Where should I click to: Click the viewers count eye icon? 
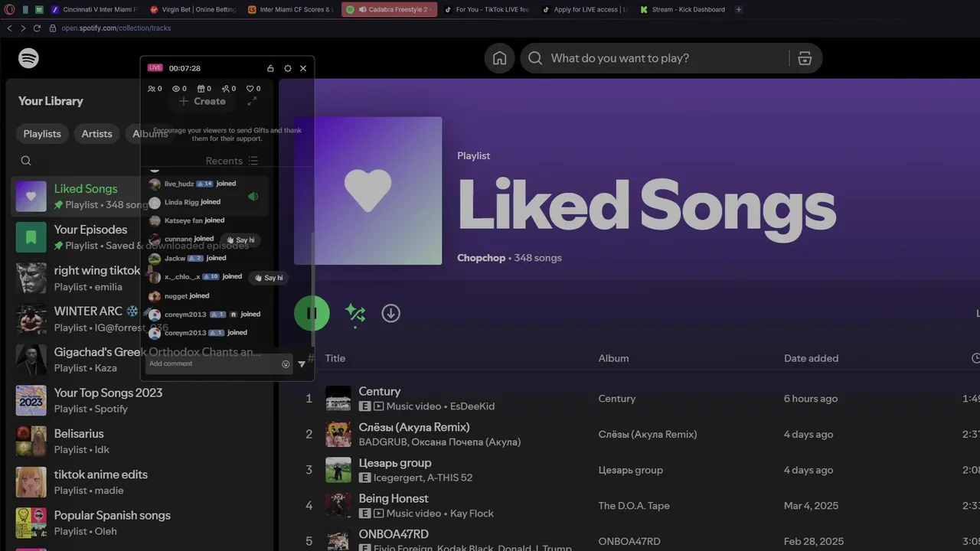[175, 89]
